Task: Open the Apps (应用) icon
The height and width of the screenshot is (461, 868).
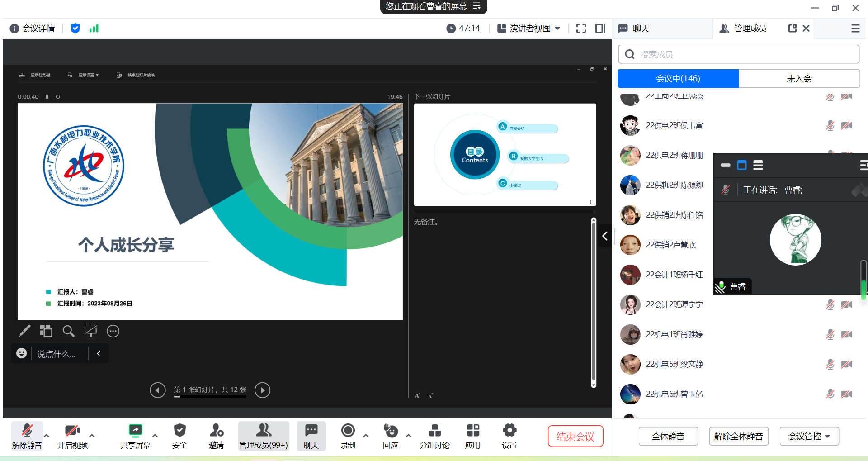Action: (472, 431)
